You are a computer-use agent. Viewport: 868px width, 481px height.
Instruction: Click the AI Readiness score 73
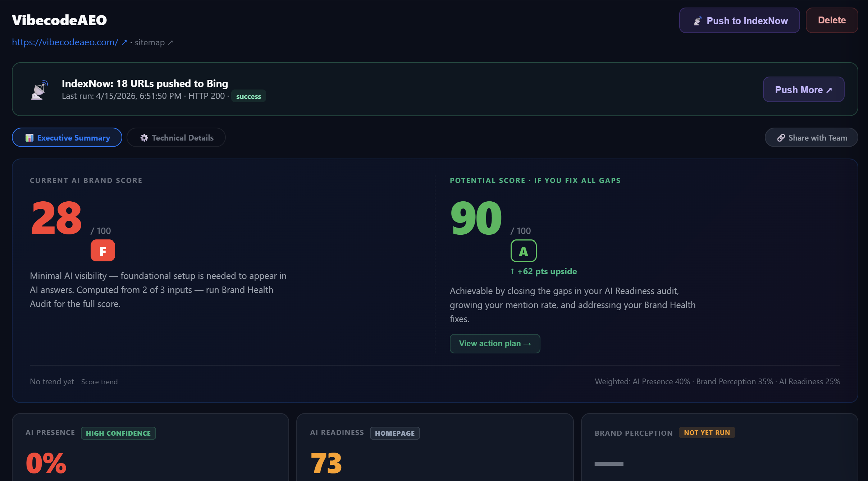pyautogui.click(x=326, y=463)
